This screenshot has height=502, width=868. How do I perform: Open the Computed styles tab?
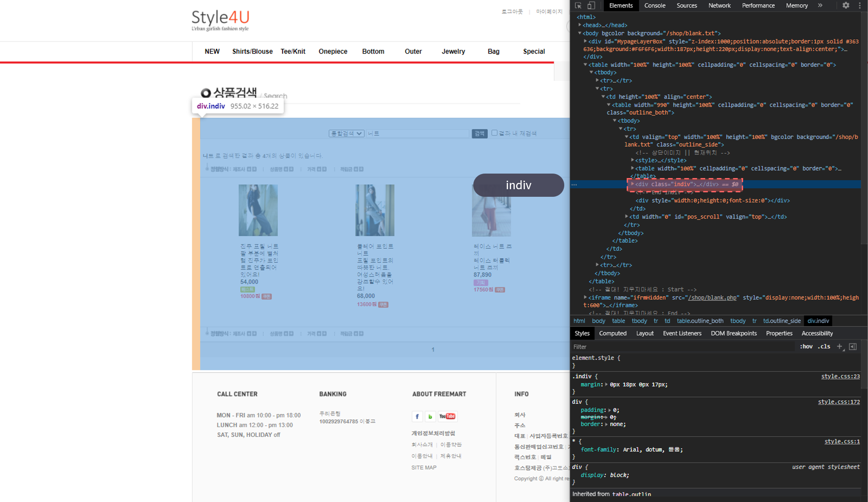click(612, 333)
